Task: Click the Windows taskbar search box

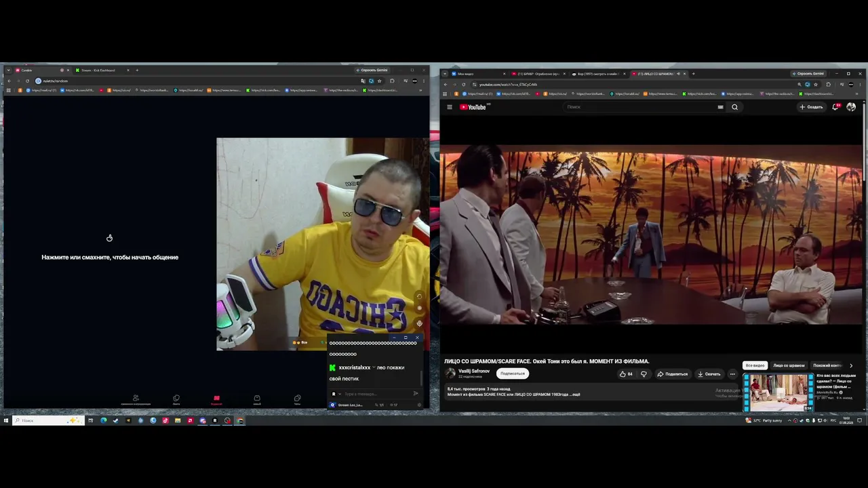Action: [49, 421]
